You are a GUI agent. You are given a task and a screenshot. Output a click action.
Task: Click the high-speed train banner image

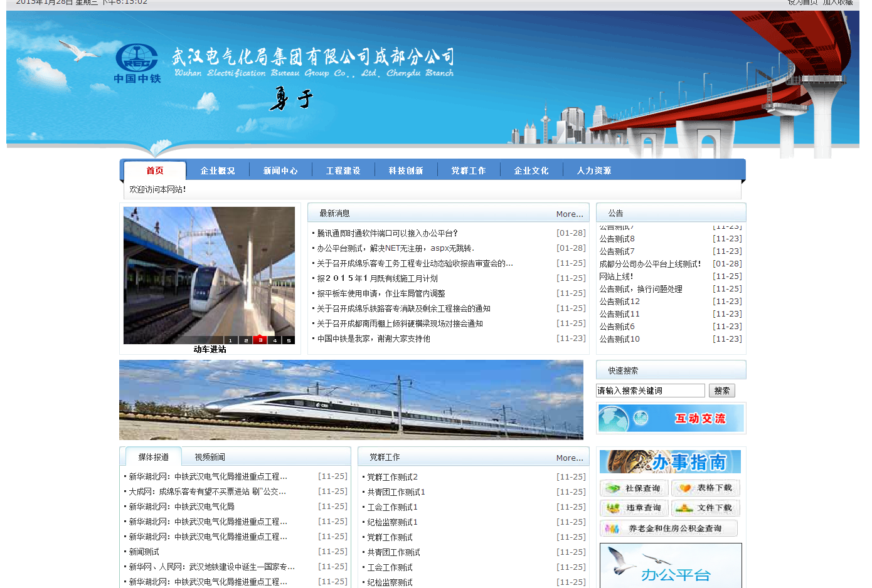(x=351, y=400)
